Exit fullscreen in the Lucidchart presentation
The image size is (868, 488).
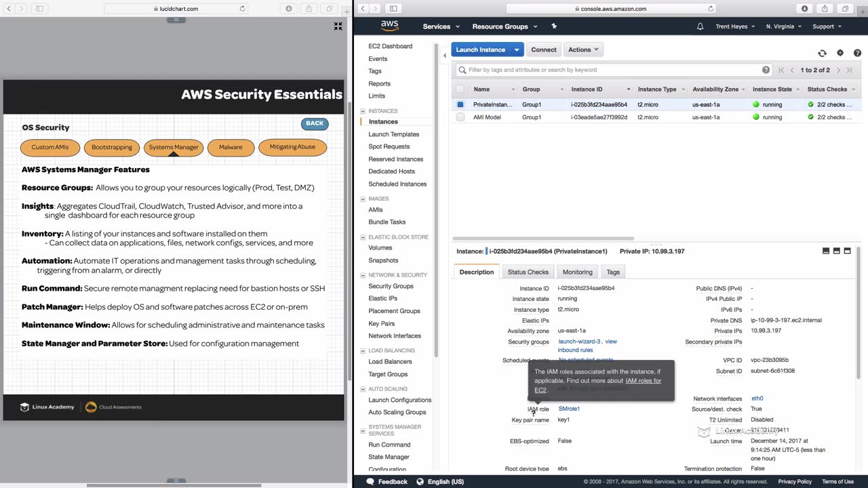coord(338,26)
